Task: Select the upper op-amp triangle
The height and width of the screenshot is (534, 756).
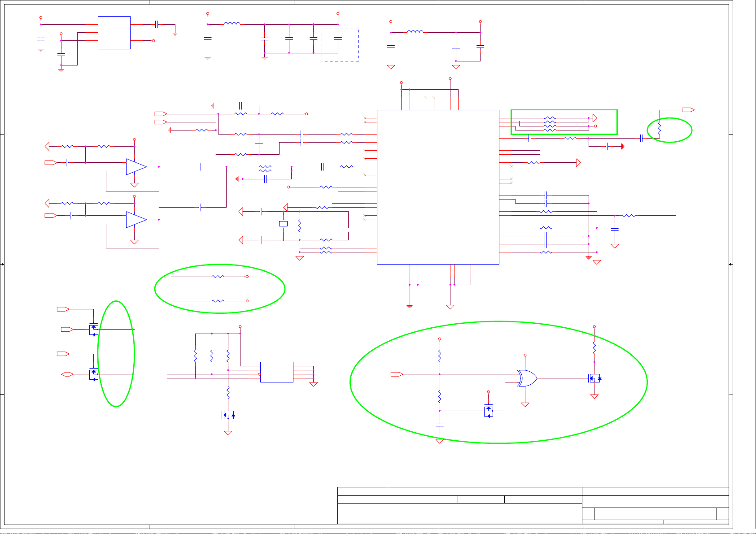Action: coord(136,167)
